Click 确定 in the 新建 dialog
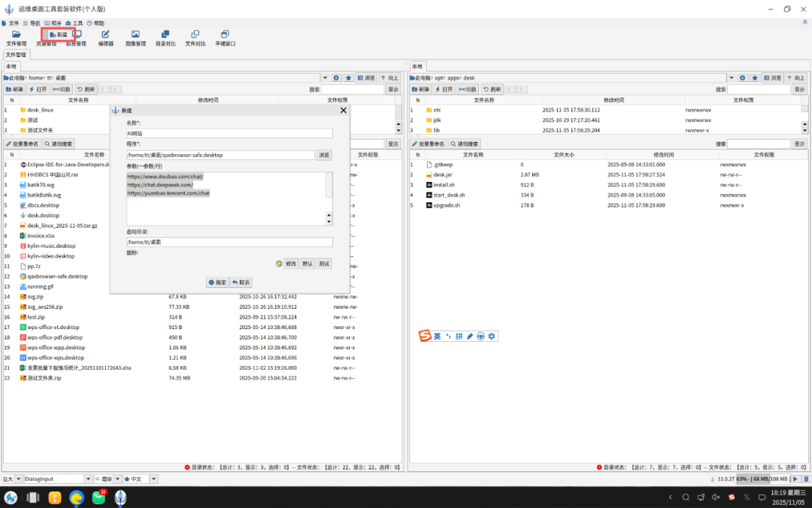812x508 pixels. coord(217,283)
